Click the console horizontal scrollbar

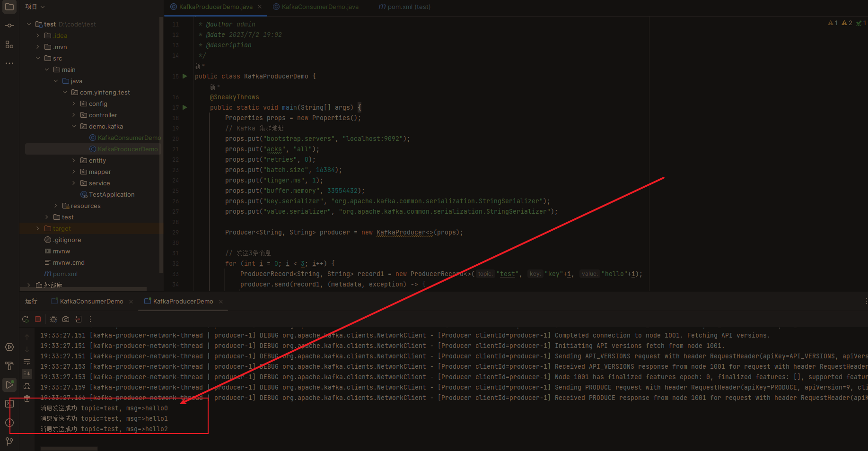(69, 449)
